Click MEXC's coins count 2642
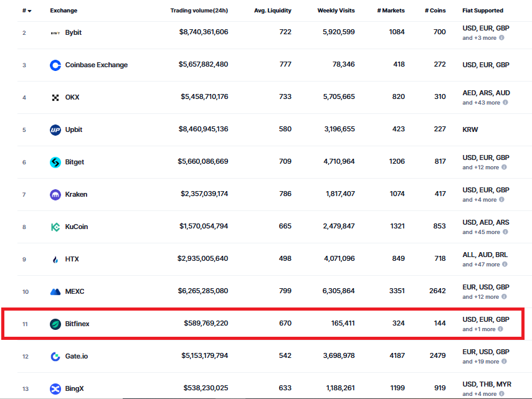The height and width of the screenshot is (399, 532). click(437, 291)
